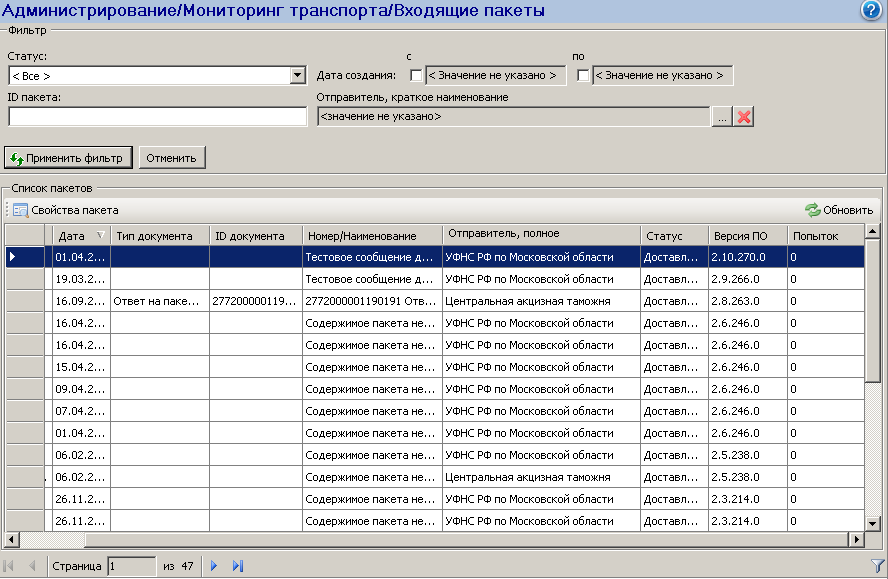Click the filter funnel icon at bottom right
Image resolution: width=888 pixels, height=579 pixels.
[877, 565]
